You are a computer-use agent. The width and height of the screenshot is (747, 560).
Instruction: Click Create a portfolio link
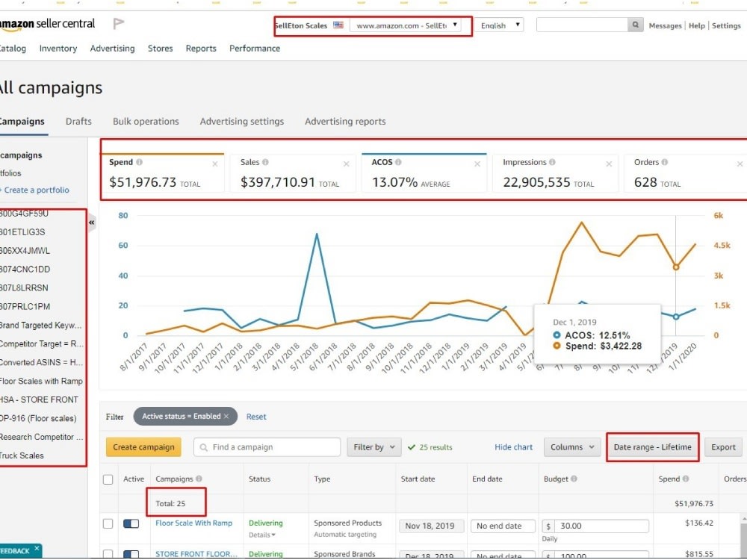click(x=35, y=190)
